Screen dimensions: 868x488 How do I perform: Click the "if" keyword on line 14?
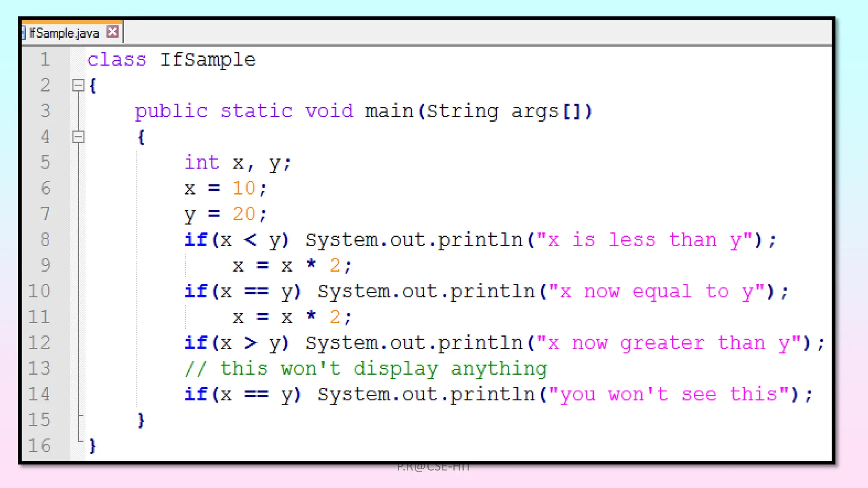(196, 394)
